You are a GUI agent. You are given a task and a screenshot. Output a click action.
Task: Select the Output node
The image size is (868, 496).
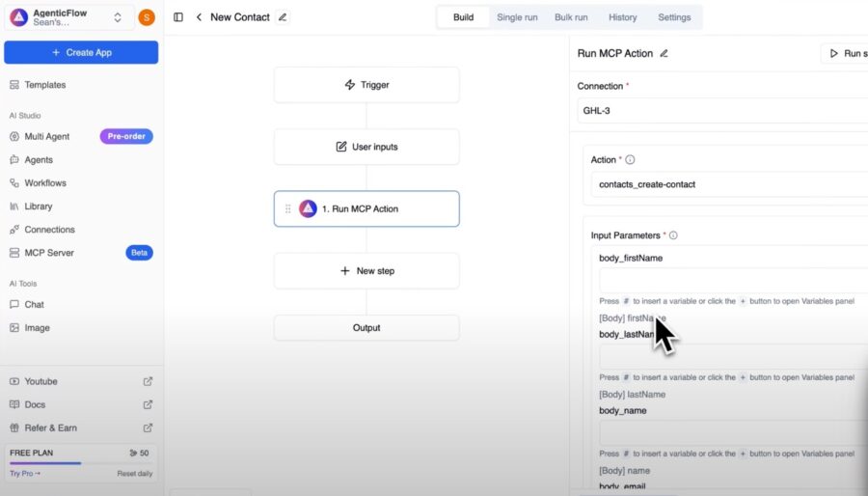366,328
